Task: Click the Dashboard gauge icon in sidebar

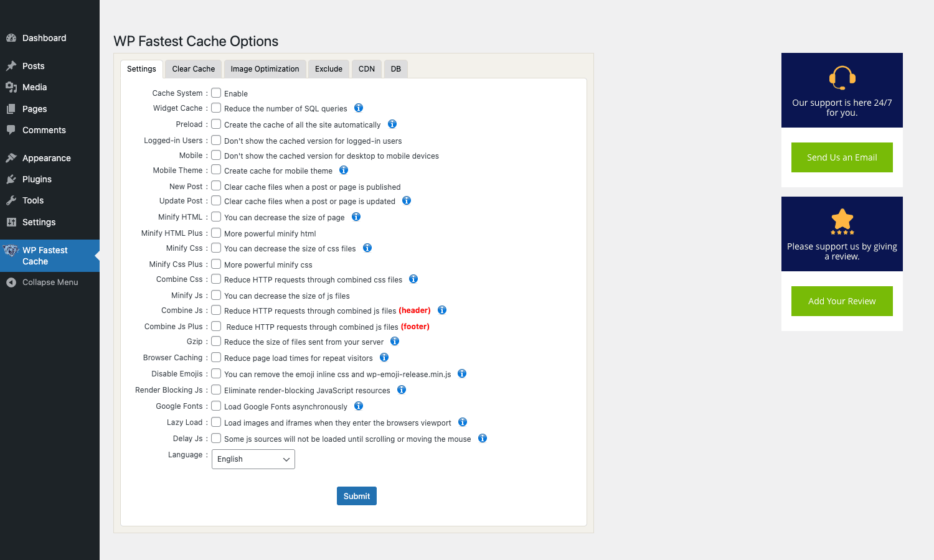Action: coord(11,38)
